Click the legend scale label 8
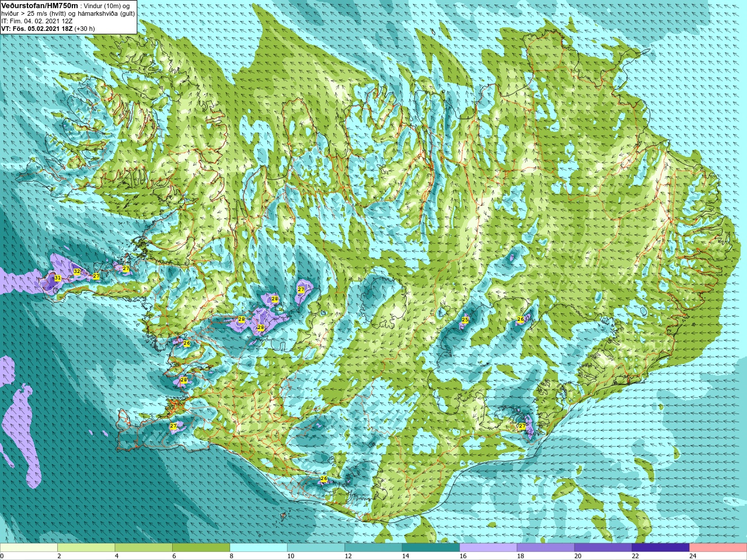 pyautogui.click(x=231, y=556)
